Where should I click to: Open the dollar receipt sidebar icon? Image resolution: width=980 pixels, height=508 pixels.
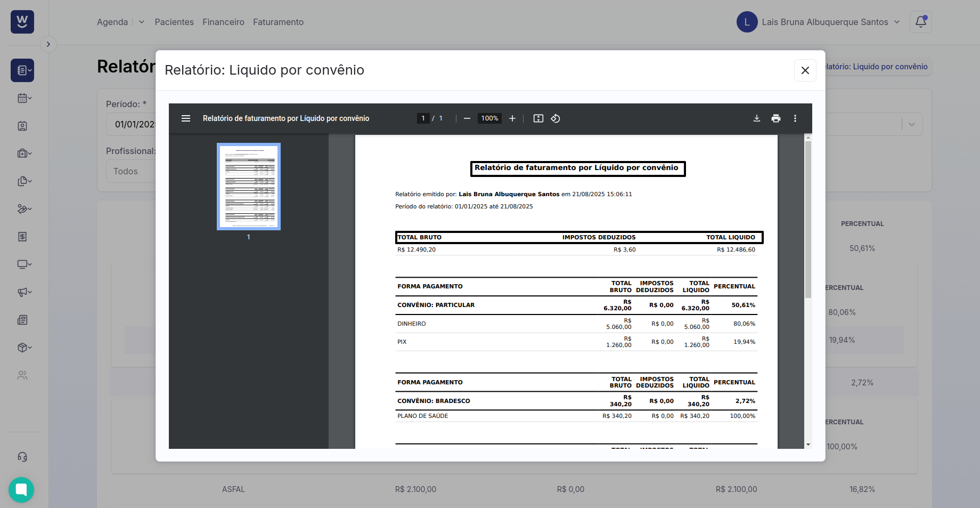(x=22, y=237)
